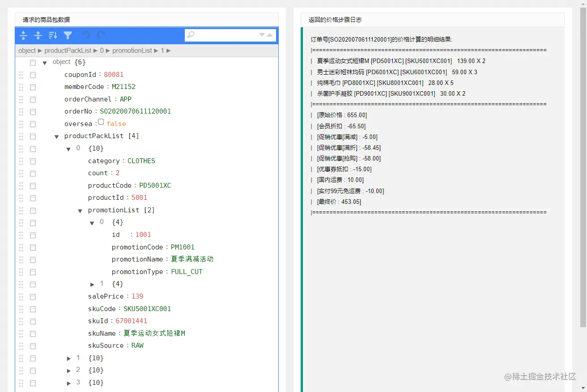Grab the drag handle of the skuCode row

pos(21,309)
